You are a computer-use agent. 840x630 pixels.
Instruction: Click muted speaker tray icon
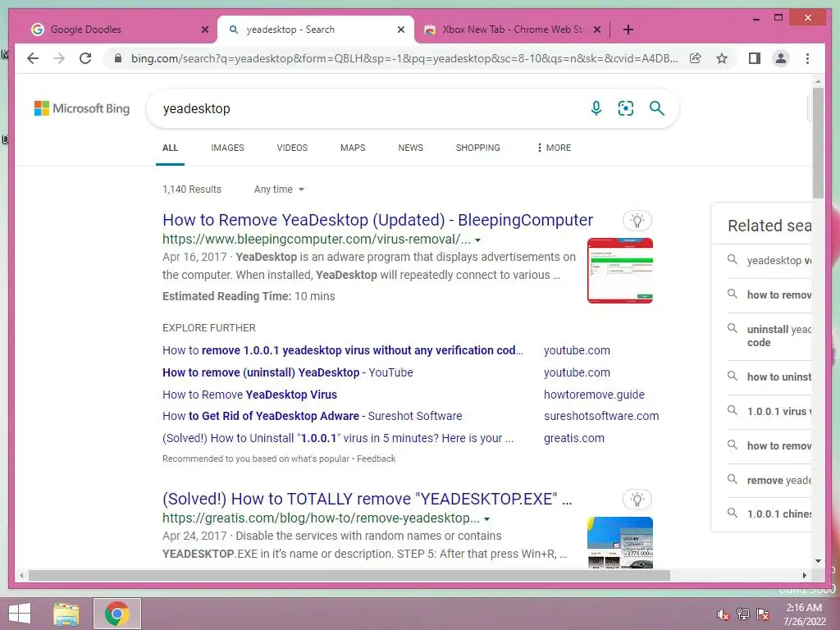tap(723, 614)
